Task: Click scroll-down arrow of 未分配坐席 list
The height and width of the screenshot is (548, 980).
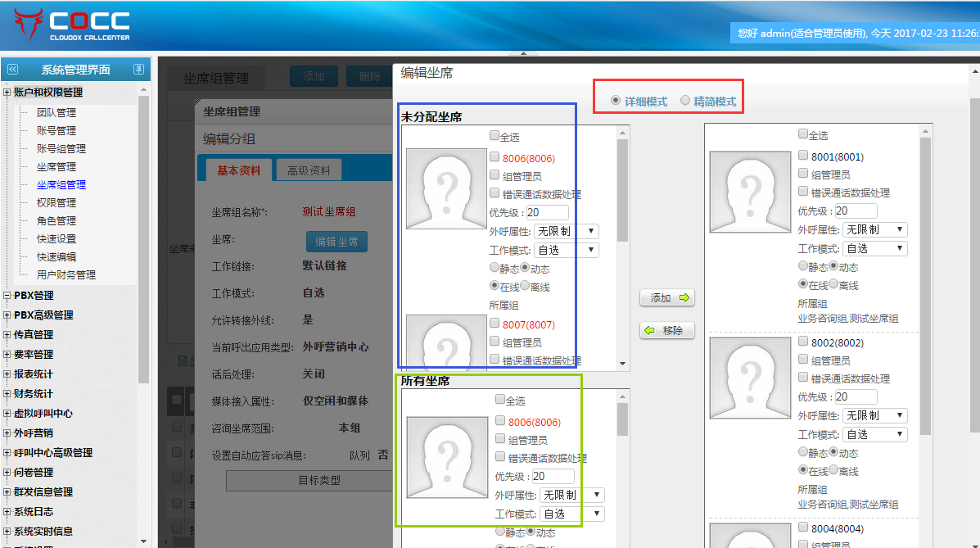Action: click(x=623, y=364)
